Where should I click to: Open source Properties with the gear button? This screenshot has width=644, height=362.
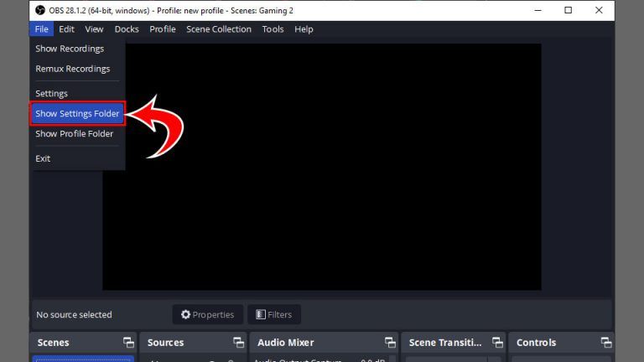[208, 314]
